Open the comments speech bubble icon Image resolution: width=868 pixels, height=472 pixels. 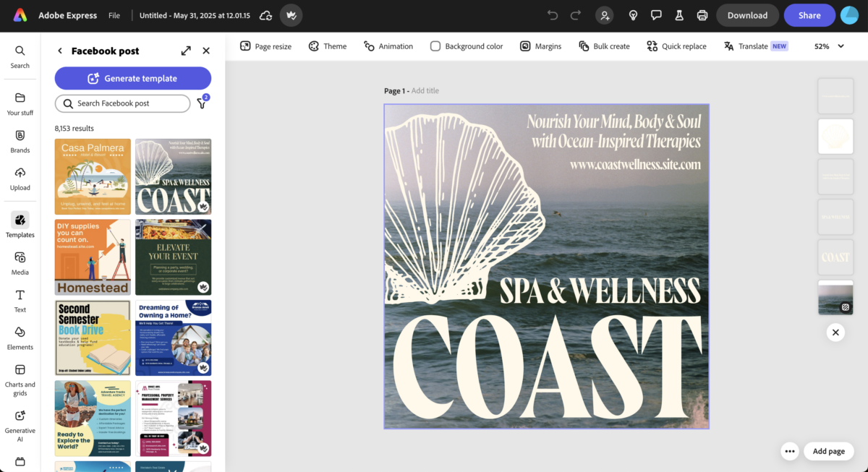(x=656, y=15)
